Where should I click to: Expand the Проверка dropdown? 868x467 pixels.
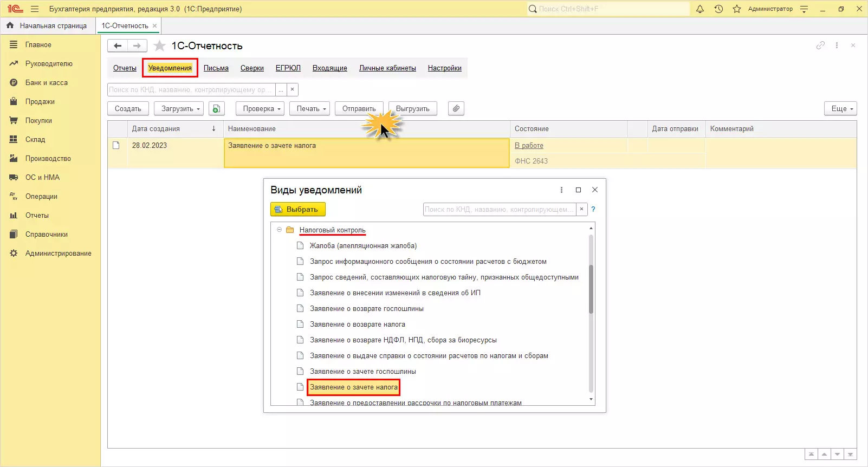[x=260, y=109]
